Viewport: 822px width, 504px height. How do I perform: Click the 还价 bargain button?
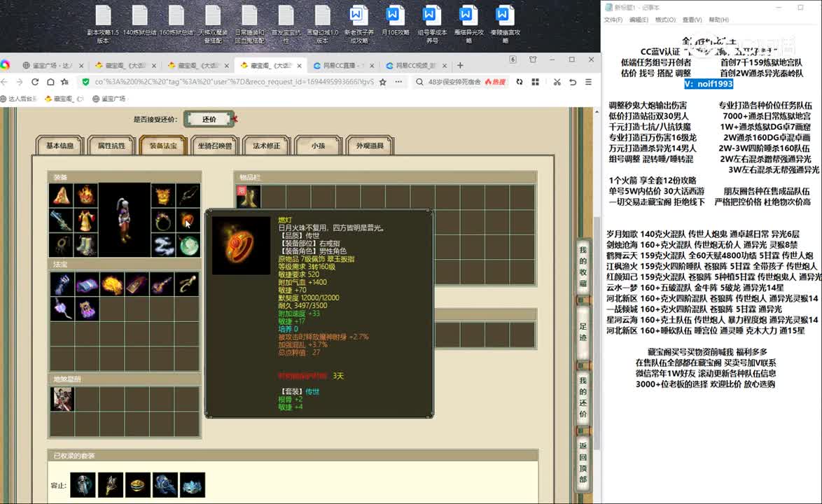[x=209, y=119]
